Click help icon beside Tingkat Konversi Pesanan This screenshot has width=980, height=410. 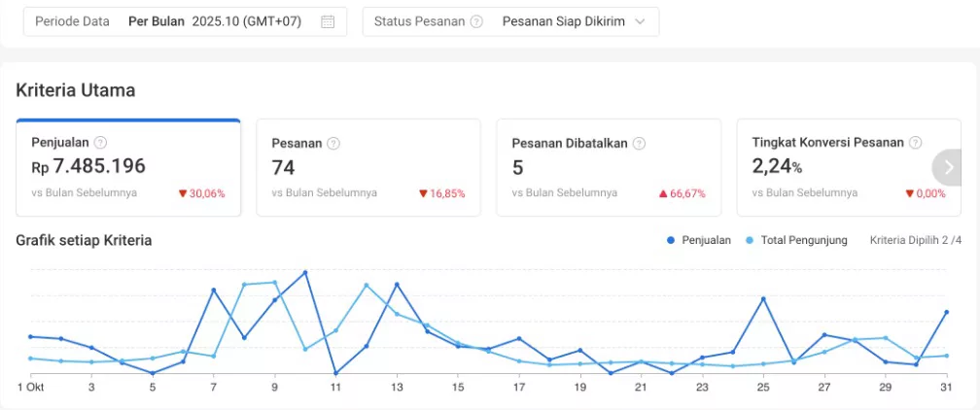coord(915,143)
